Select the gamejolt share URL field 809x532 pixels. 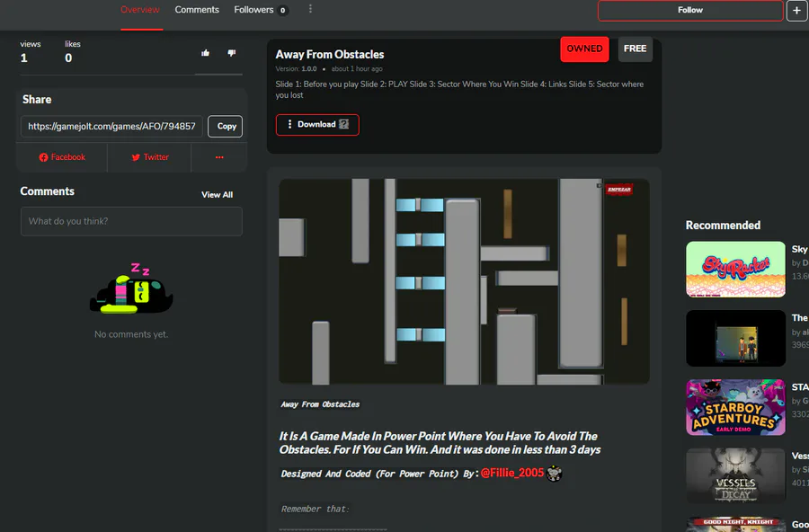[112, 126]
